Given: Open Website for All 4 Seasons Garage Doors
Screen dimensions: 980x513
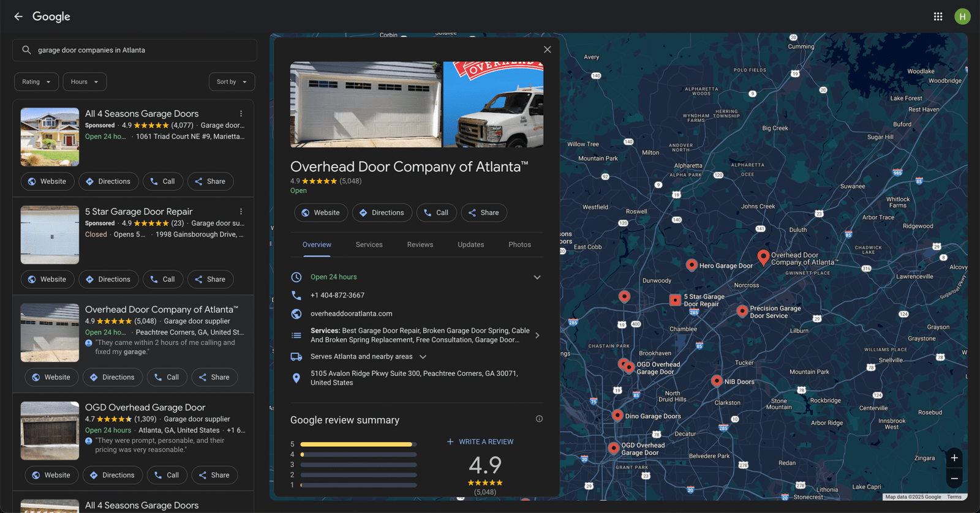Looking at the screenshot, I should tap(48, 181).
